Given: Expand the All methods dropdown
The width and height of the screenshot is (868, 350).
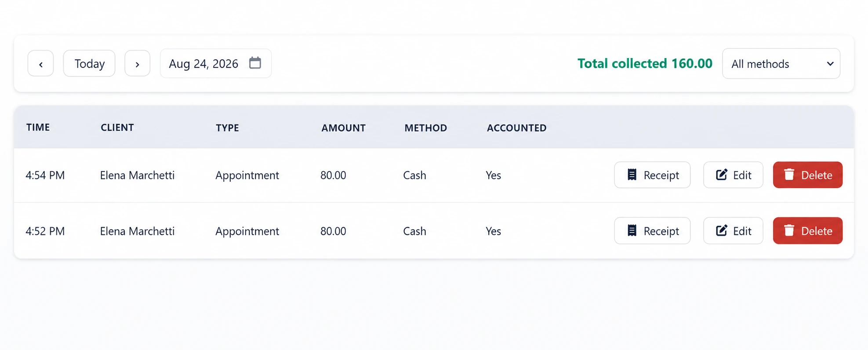Looking at the screenshot, I should (x=781, y=64).
